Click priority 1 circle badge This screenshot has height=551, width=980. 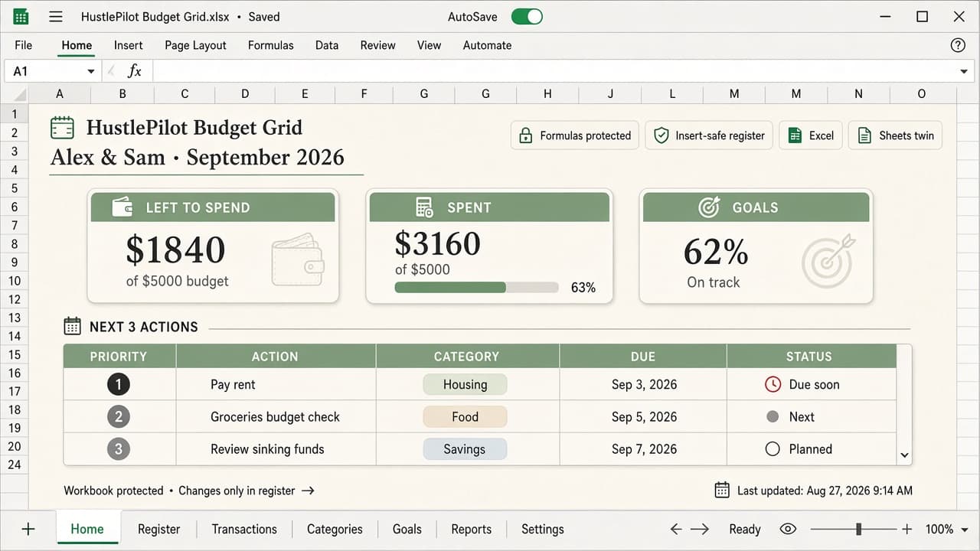click(x=119, y=384)
